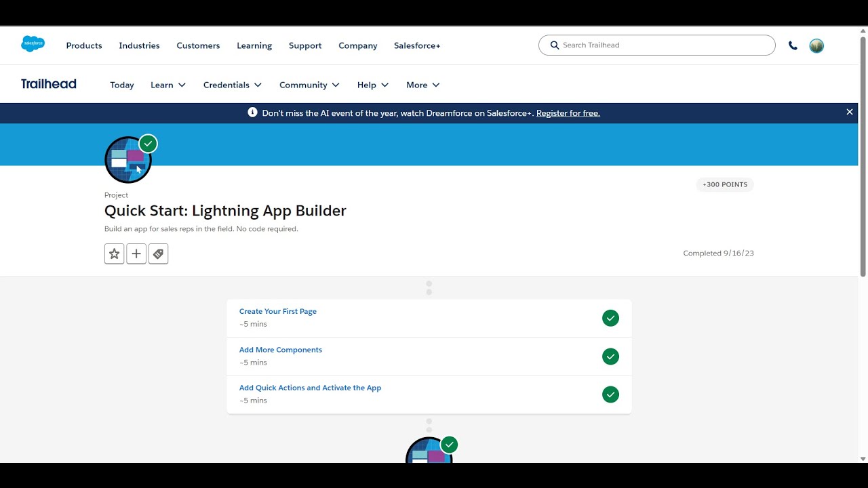
Task: Open the Today tab
Action: [122, 85]
